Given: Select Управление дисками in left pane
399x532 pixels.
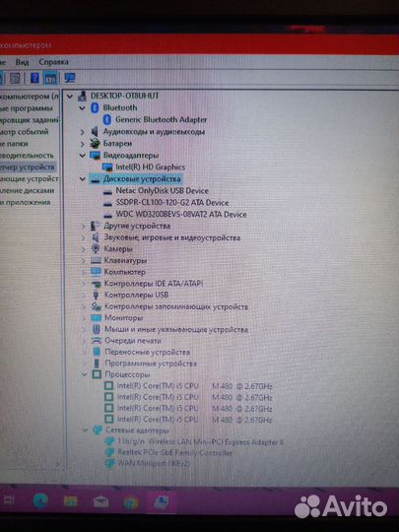Looking at the screenshot, I should click(x=28, y=191).
